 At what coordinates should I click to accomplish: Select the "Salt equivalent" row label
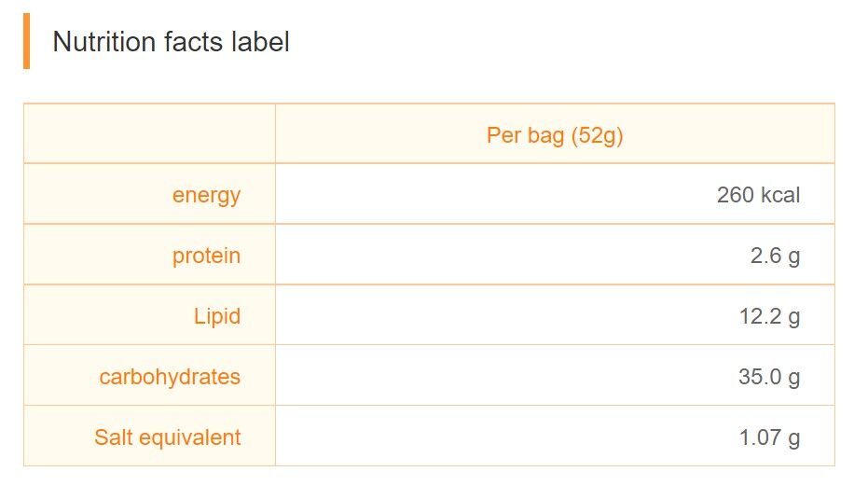coord(167,437)
